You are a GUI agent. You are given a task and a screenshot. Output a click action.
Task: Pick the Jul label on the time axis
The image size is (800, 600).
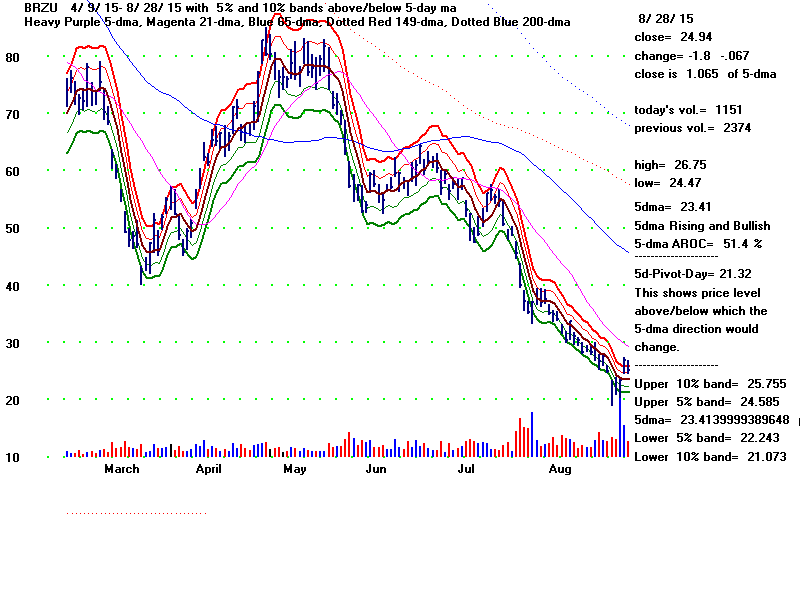coord(466,468)
